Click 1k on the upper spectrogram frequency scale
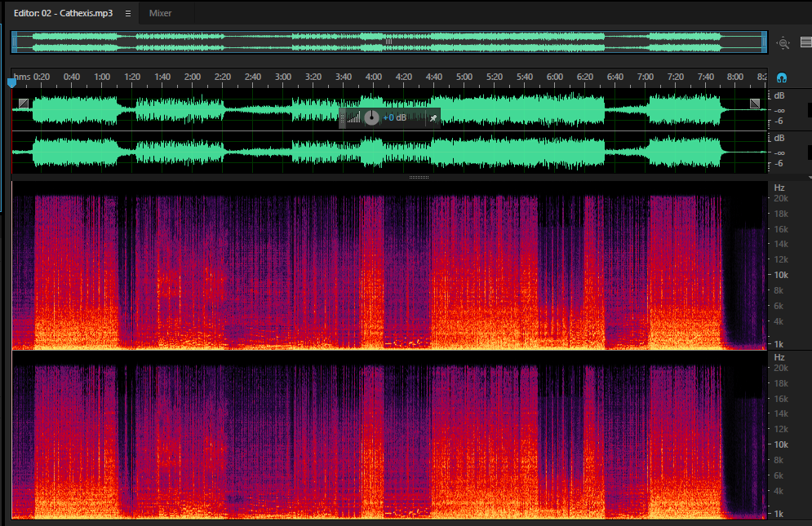This screenshot has width=812, height=526. 779,344
